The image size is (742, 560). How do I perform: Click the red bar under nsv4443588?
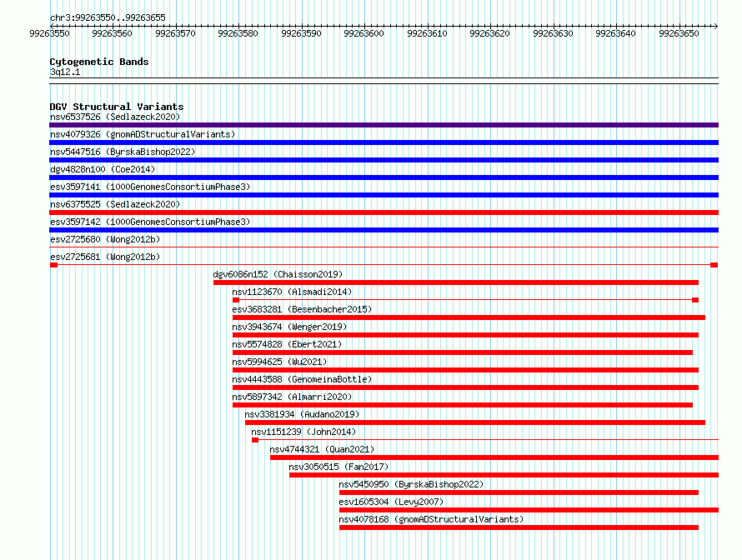[466, 387]
